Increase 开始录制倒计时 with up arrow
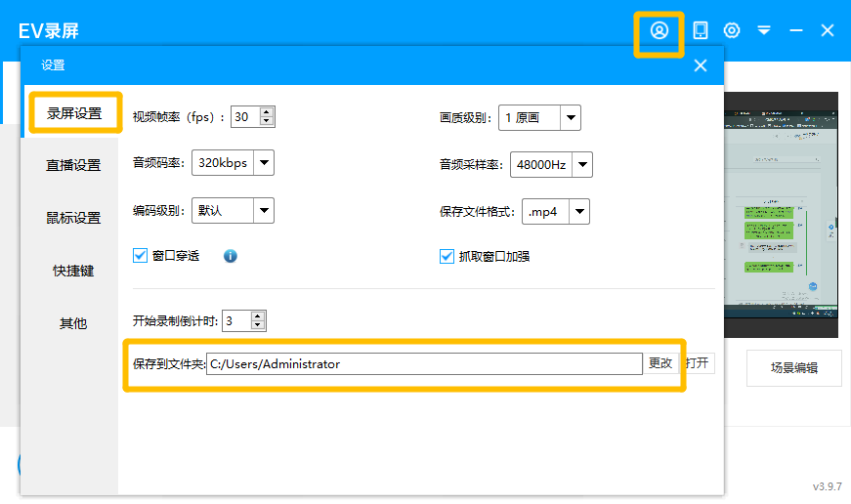Image resolution: width=851 pixels, height=504 pixels. click(258, 316)
